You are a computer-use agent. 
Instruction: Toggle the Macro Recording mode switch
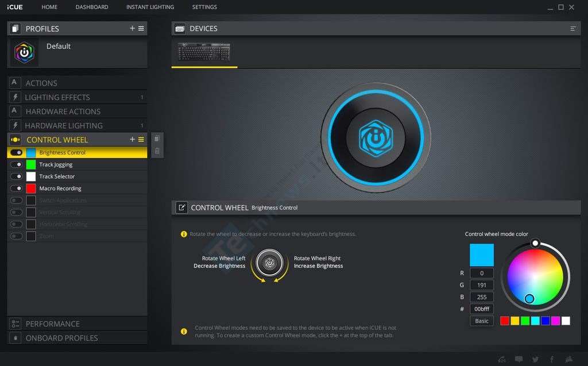17,188
